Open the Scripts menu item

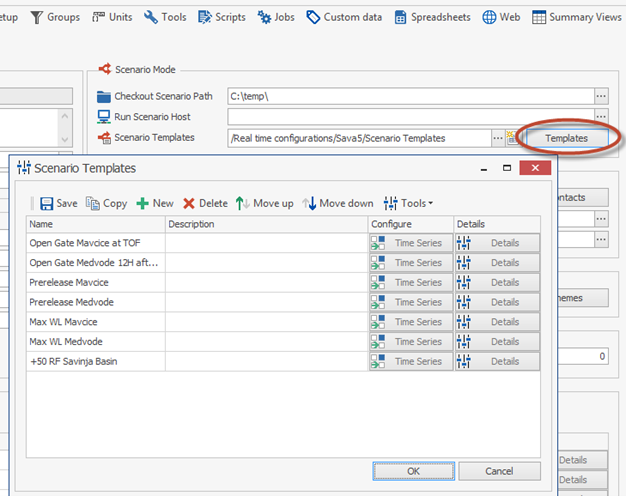(222, 17)
